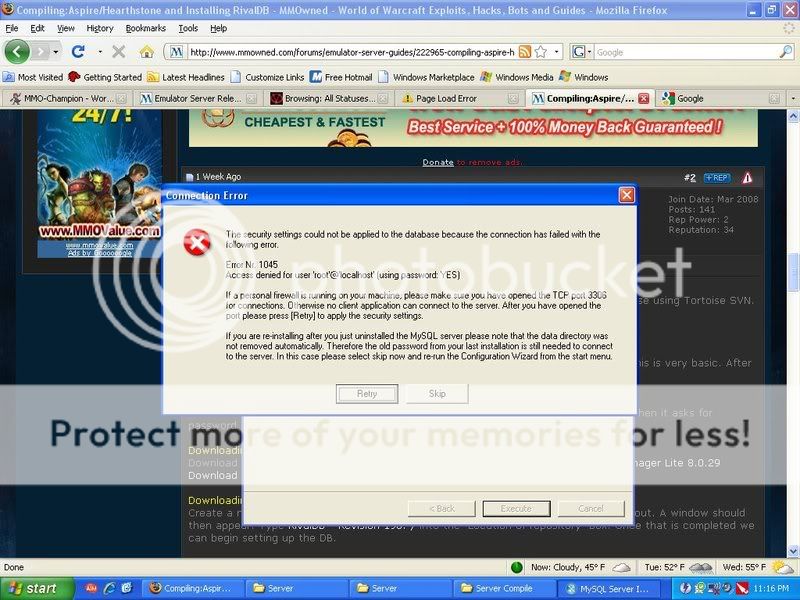Open the Tools menu
This screenshot has height=600, width=800.
click(x=188, y=28)
